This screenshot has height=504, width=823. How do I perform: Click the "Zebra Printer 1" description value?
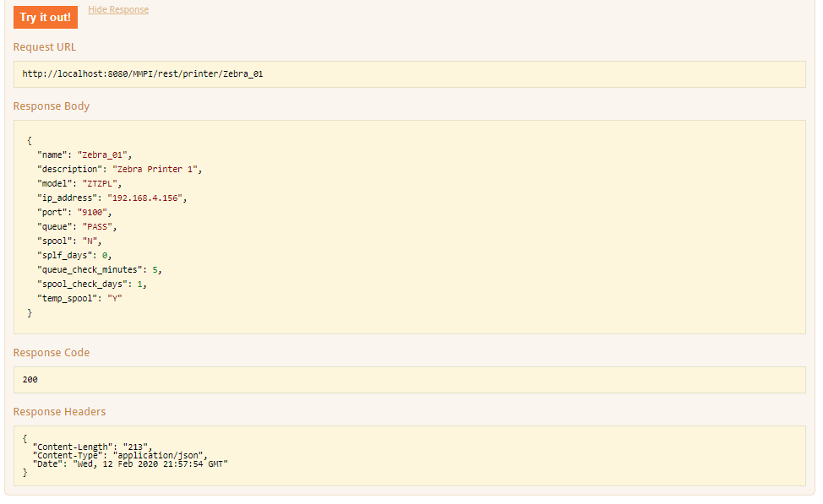[155, 169]
